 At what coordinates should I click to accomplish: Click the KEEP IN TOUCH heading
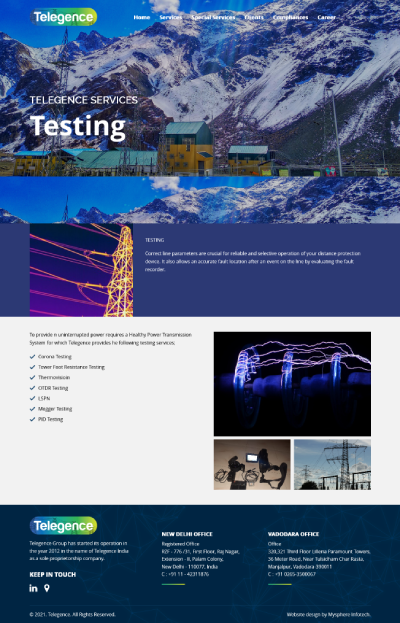point(53,575)
